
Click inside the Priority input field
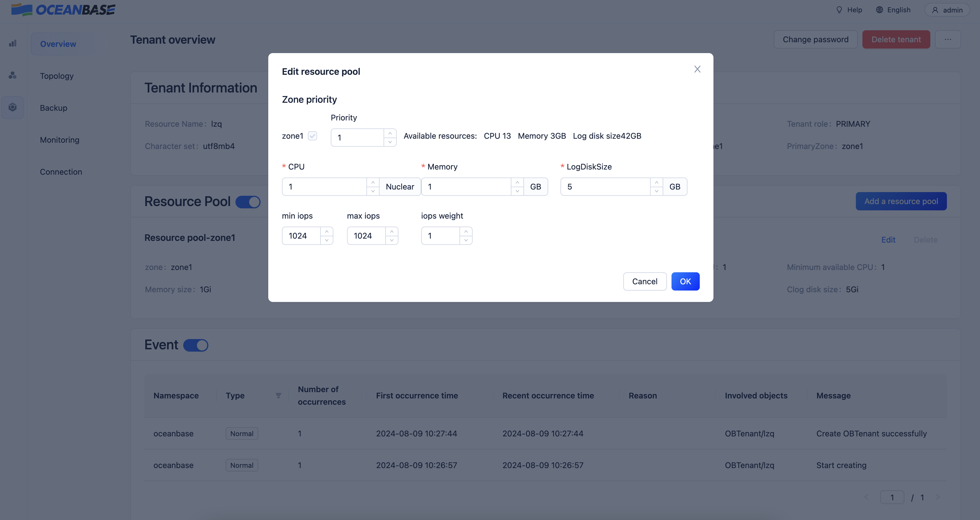tap(356, 137)
